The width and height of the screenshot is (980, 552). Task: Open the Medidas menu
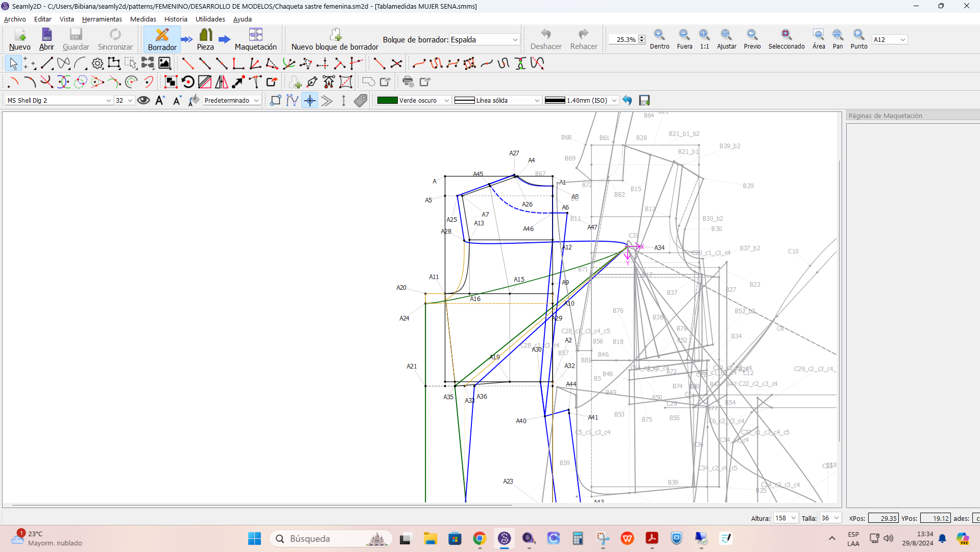tap(143, 19)
